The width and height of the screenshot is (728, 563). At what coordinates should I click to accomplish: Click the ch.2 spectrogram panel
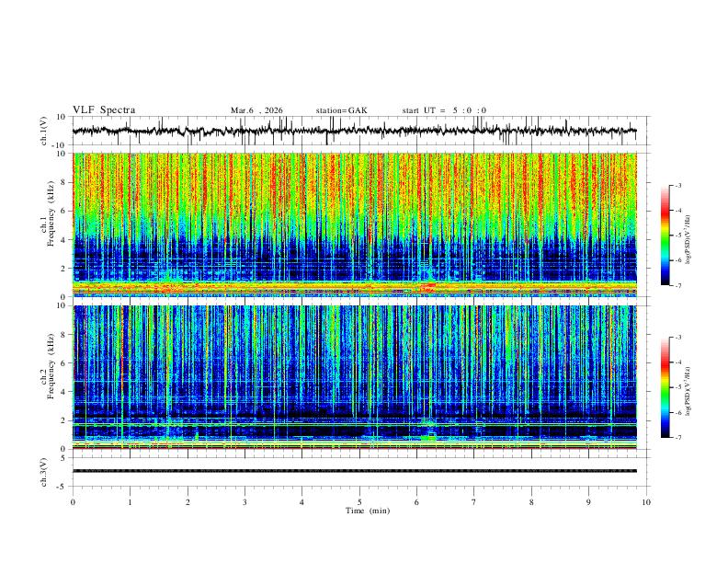coord(355,377)
